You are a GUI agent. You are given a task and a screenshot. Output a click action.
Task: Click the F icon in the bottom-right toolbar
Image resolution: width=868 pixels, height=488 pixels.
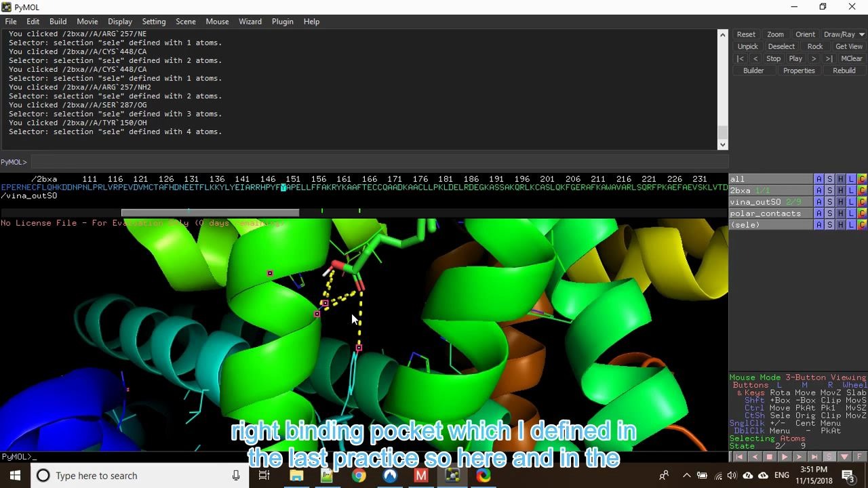pyautogui.click(x=860, y=457)
